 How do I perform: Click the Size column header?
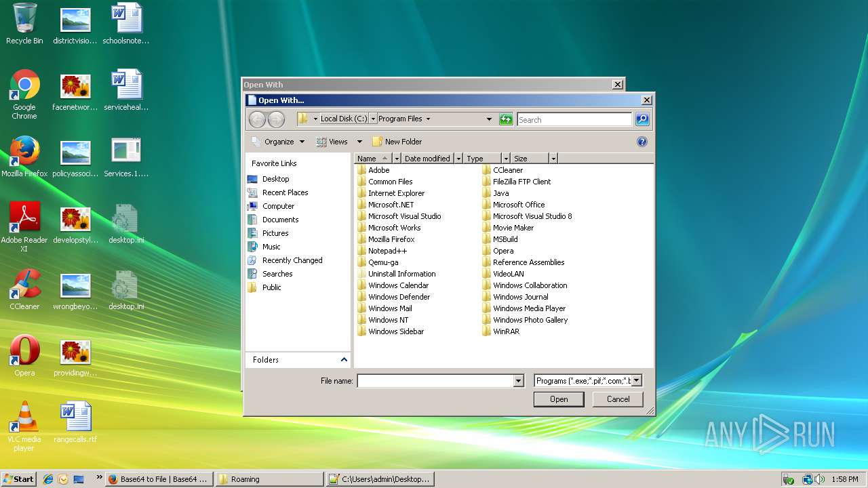[x=530, y=159]
